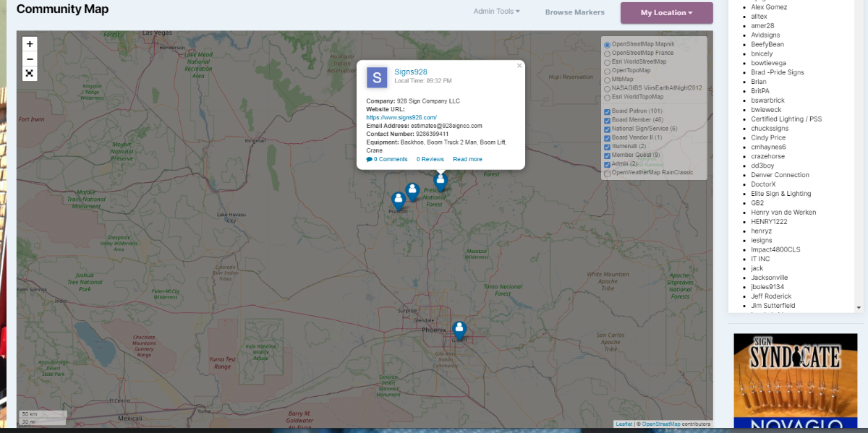
Task: Select amer28 in the member list
Action: (x=762, y=25)
